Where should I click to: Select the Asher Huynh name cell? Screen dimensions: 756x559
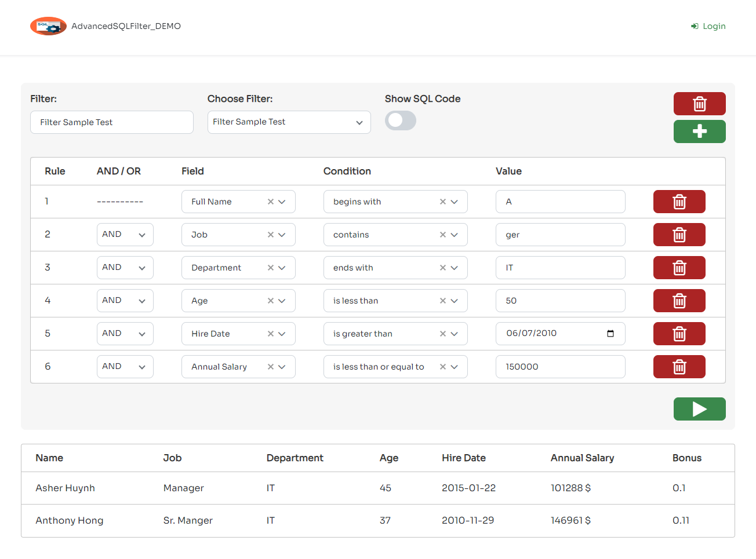point(66,488)
